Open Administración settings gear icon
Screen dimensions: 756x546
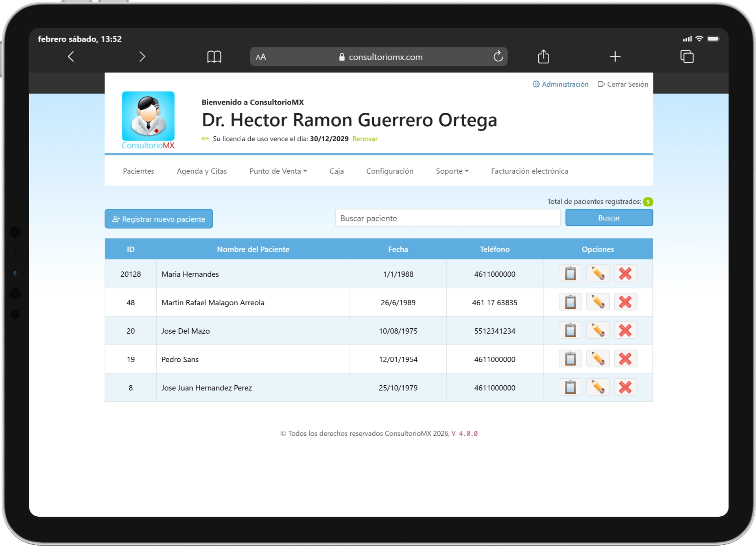(x=536, y=84)
